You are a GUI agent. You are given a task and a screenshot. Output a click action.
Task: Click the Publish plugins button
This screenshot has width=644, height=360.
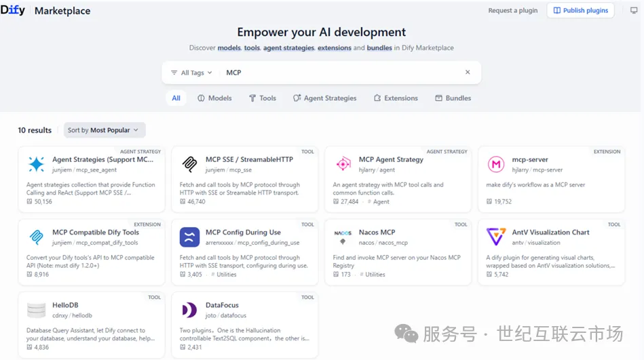(x=580, y=10)
